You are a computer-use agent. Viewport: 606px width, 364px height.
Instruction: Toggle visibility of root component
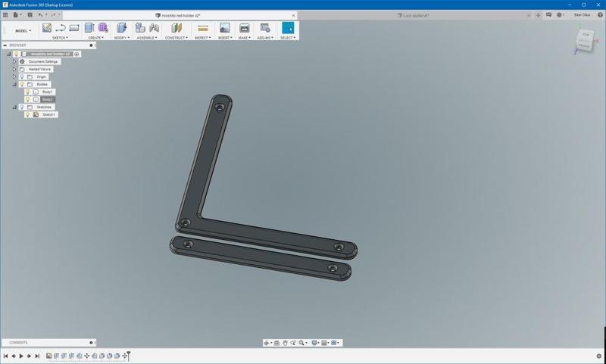[16, 54]
